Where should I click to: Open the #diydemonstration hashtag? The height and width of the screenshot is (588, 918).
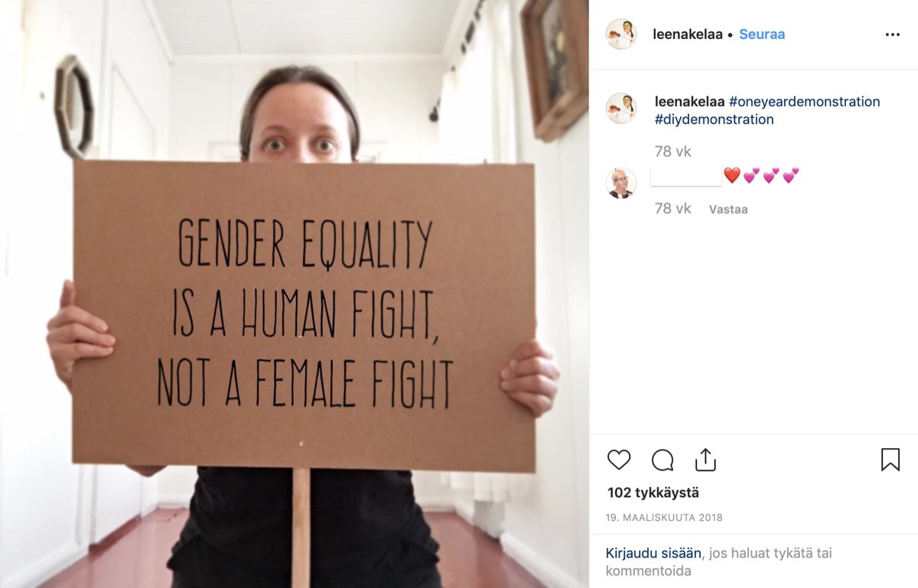(715, 119)
